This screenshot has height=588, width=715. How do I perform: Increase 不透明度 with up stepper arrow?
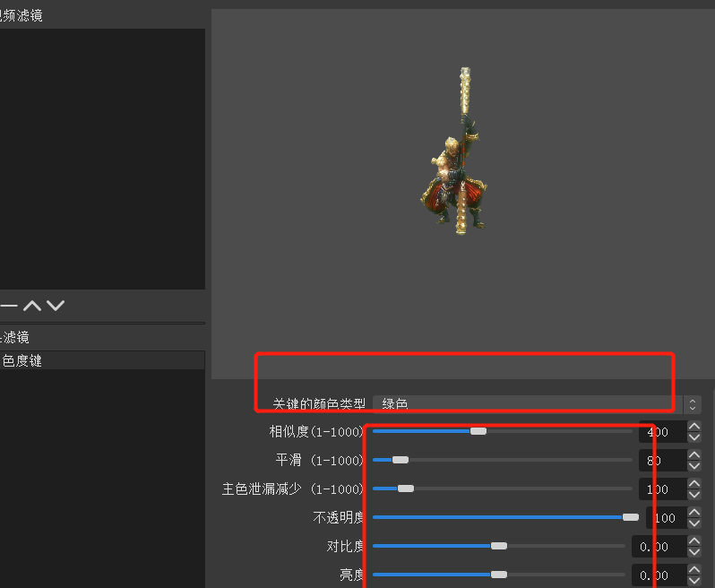(x=694, y=513)
